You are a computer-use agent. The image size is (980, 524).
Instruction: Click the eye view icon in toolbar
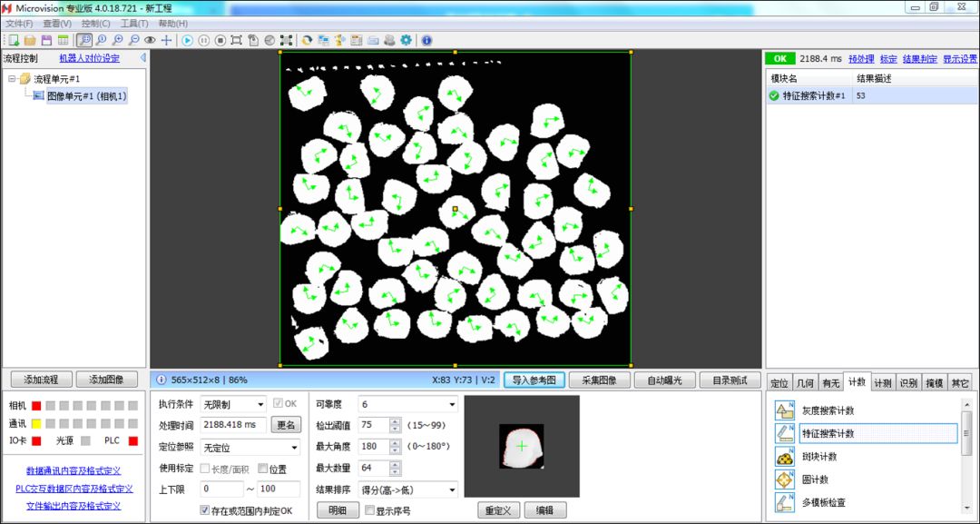150,41
